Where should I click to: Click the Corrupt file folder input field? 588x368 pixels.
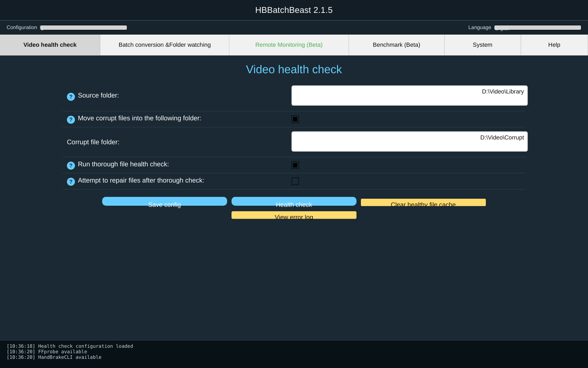(409, 142)
